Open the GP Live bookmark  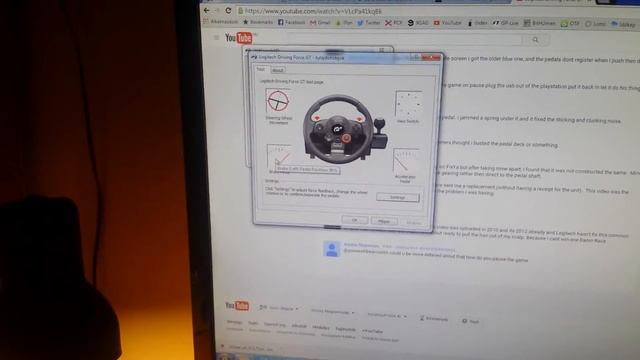pos(505,23)
